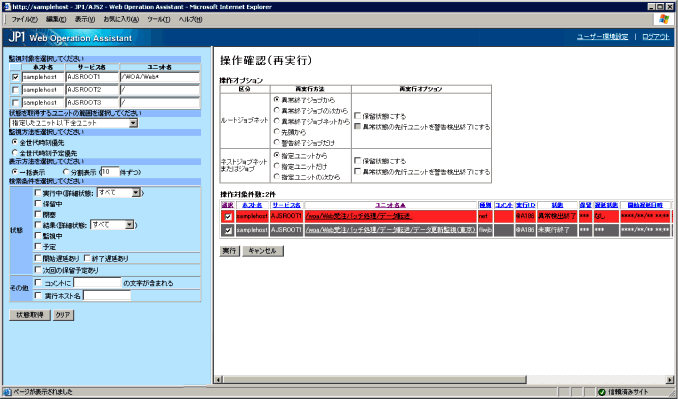This screenshot has height=399, width=678.
Task: Check nested jobnet 保留状態にする option
Action: (x=358, y=161)
